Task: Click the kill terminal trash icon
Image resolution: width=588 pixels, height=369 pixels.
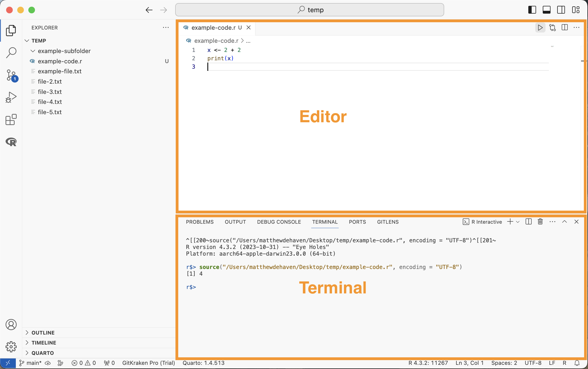Action: (540, 222)
